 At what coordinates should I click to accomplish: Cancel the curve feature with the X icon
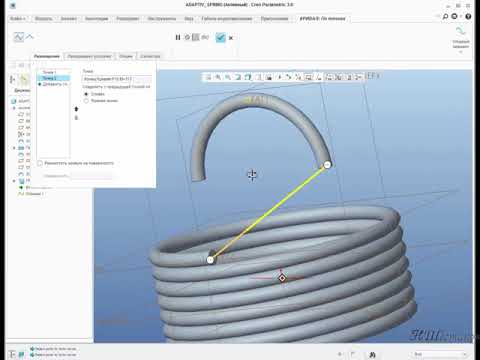[x=231, y=38]
